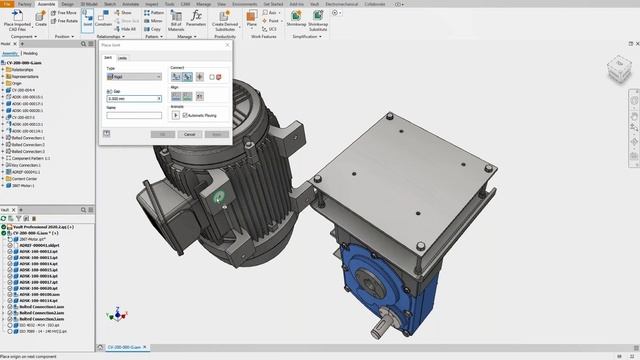Click Cancel in Place Joint dialog
The width and height of the screenshot is (640, 360).
[x=189, y=134]
